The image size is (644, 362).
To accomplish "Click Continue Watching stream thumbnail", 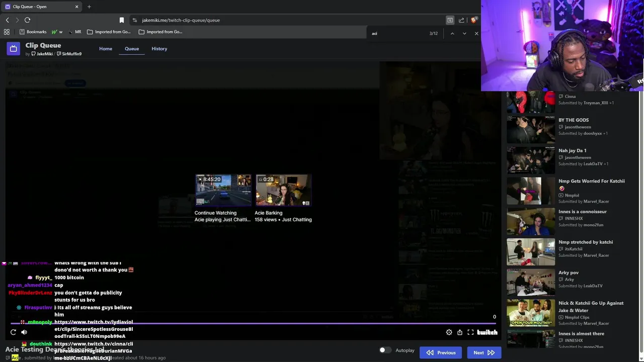I will coord(223,191).
